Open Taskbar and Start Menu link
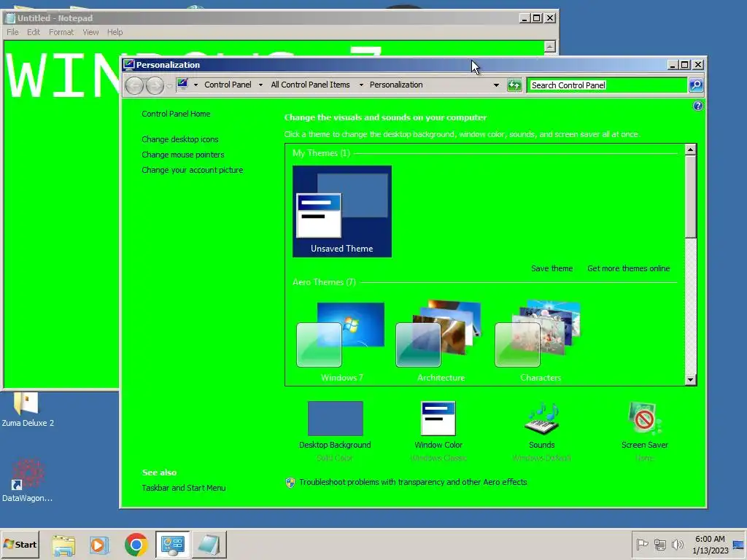This screenshot has height=560, width=747. [x=183, y=488]
